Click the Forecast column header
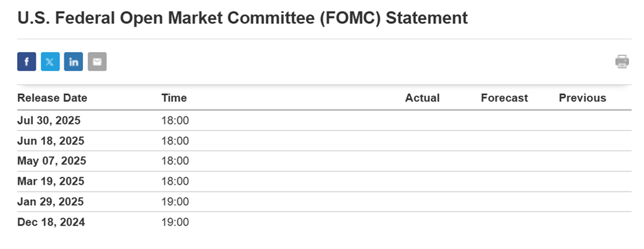This screenshot has height=249, width=644. click(504, 98)
